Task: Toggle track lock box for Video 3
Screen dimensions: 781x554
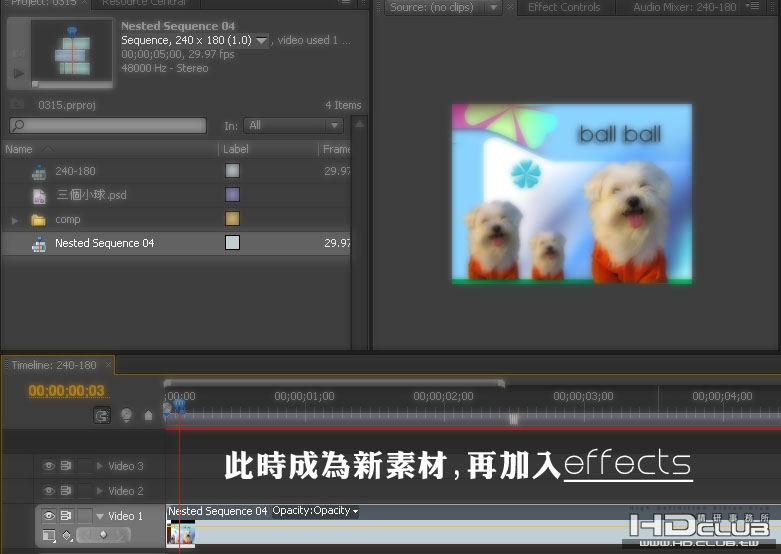Action: coord(85,466)
